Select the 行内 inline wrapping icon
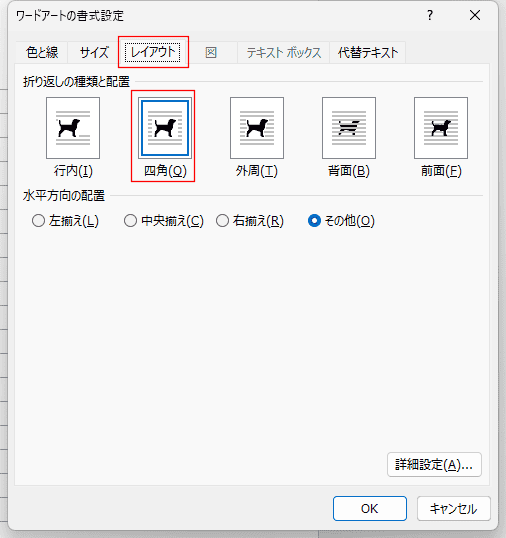Image resolution: width=506 pixels, height=538 pixels. pyautogui.click(x=73, y=128)
